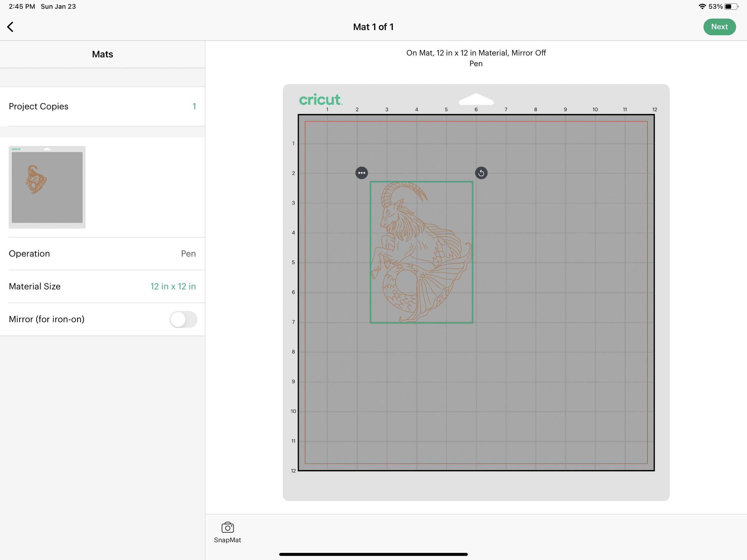Tap the Operation Pen row

point(102,254)
